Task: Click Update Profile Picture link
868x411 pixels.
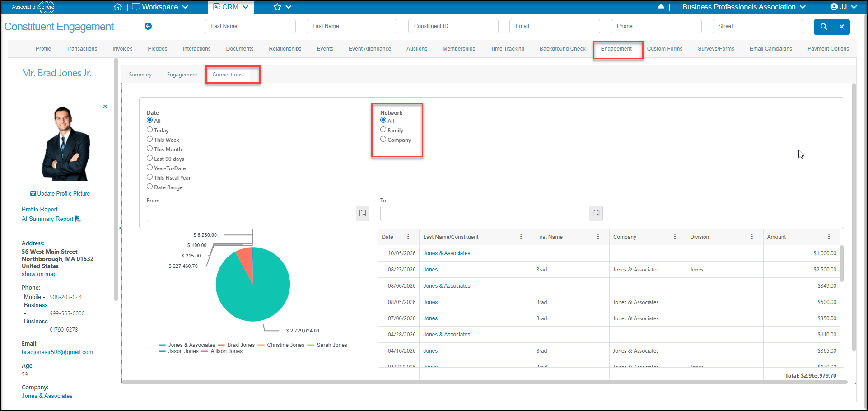Action: tap(60, 194)
